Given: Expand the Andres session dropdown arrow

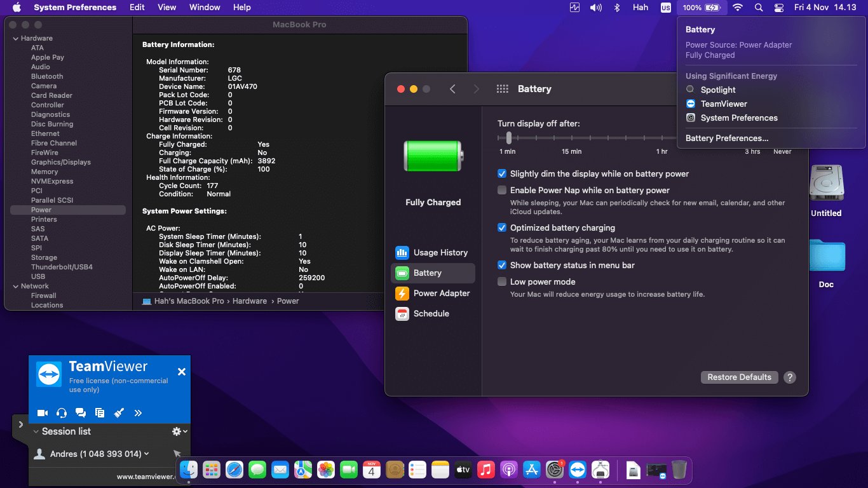Looking at the screenshot, I should coord(147,454).
